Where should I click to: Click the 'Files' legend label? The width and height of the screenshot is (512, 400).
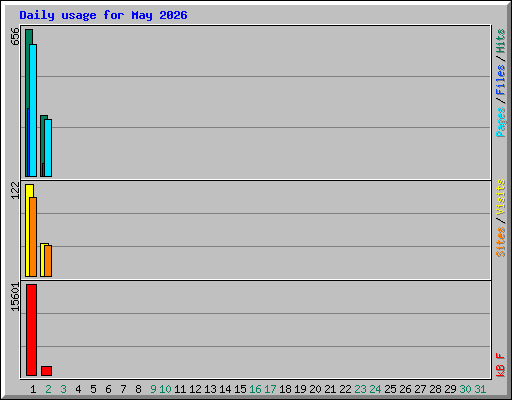[501, 80]
